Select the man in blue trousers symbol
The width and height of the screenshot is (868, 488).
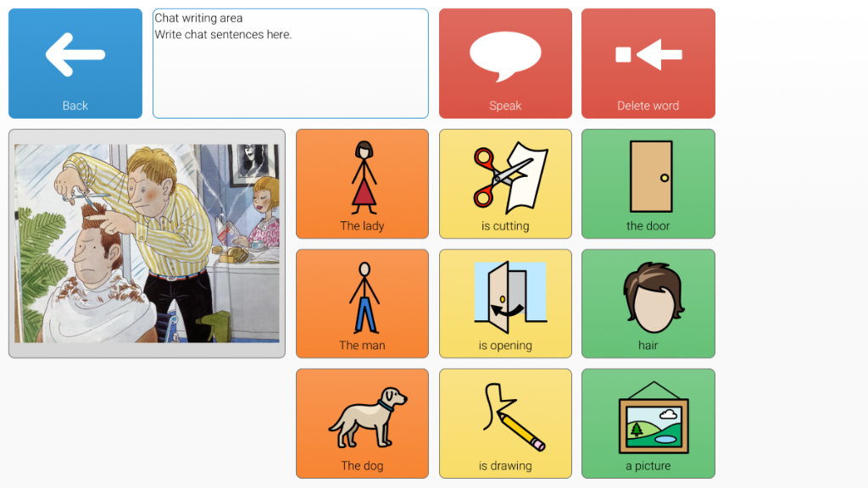coord(364,297)
